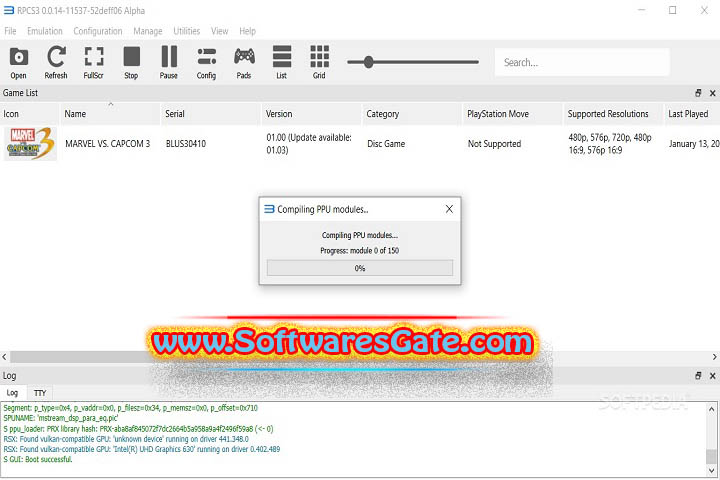
Task: Open the Emulation menu
Action: [45, 31]
